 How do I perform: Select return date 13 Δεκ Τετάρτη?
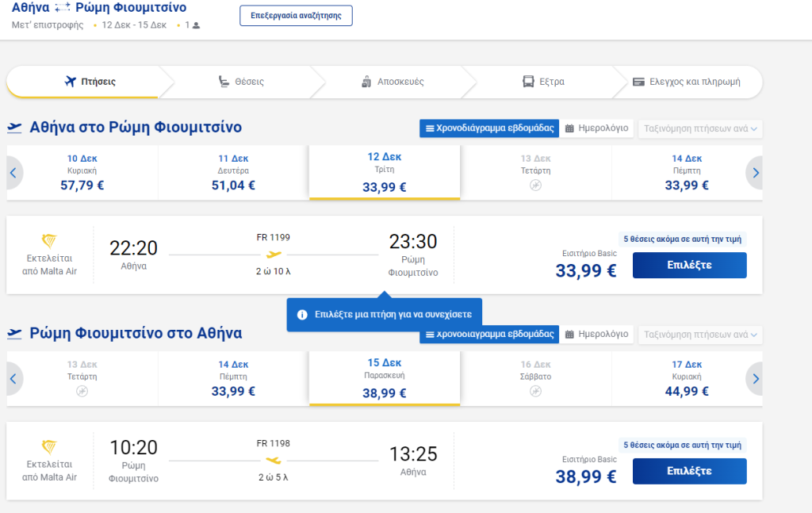coord(82,379)
